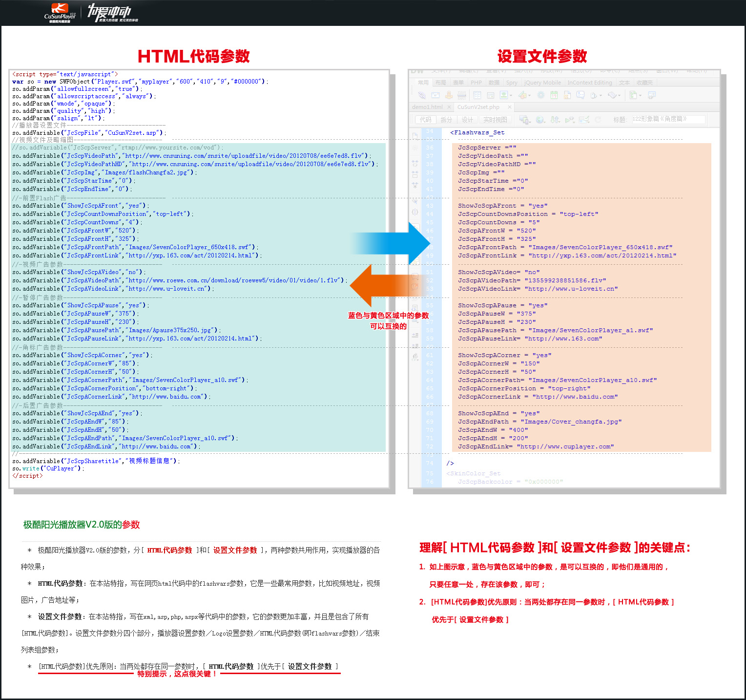Click the Horizontal Rule insert icon

[462, 95]
